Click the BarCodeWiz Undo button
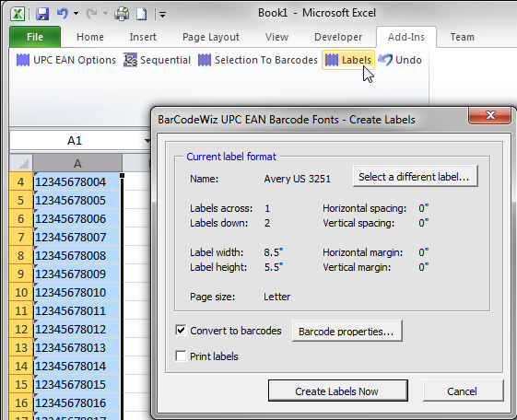 point(400,60)
